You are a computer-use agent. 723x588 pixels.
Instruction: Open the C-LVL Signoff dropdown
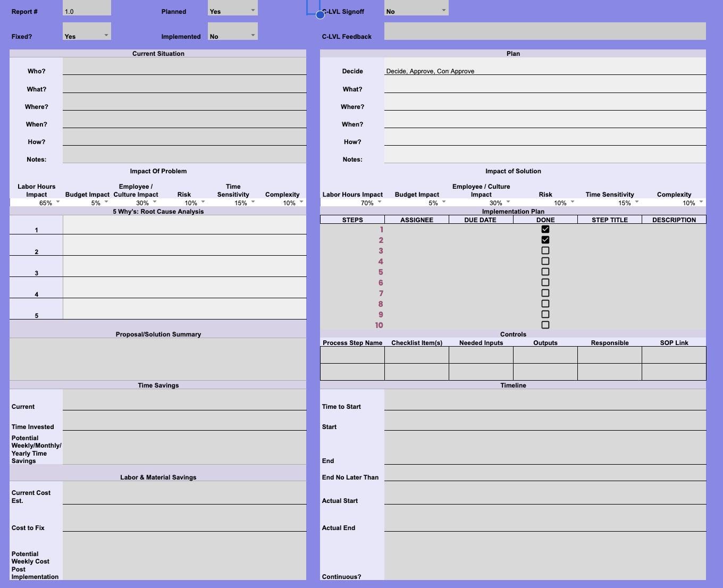(x=444, y=10)
